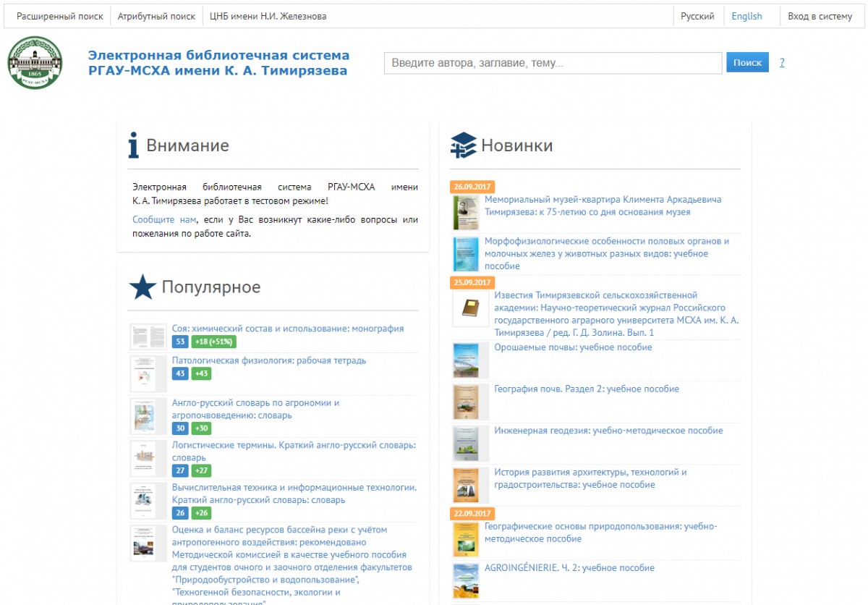Viewport: 868px width, 605px height.
Task: Open the Орошаемые почвы cover thumbnail
Action: (466, 360)
